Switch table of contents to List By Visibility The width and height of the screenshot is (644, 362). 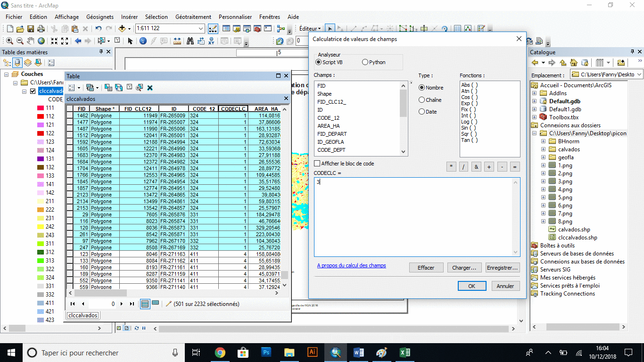coord(28,63)
